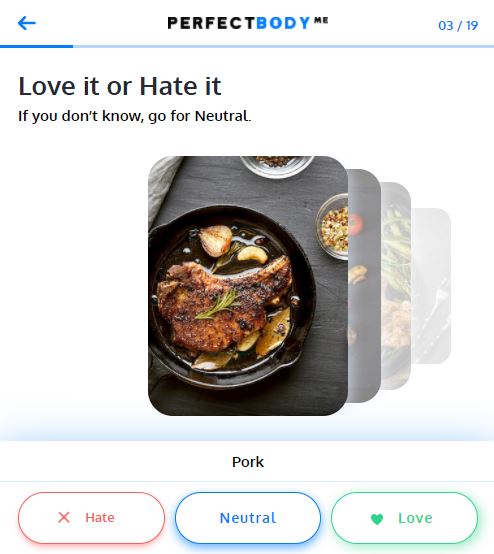Image resolution: width=494 pixels, height=554 pixels.
Task: Click the filled dark blue progress segment
Action: [x=36, y=46]
